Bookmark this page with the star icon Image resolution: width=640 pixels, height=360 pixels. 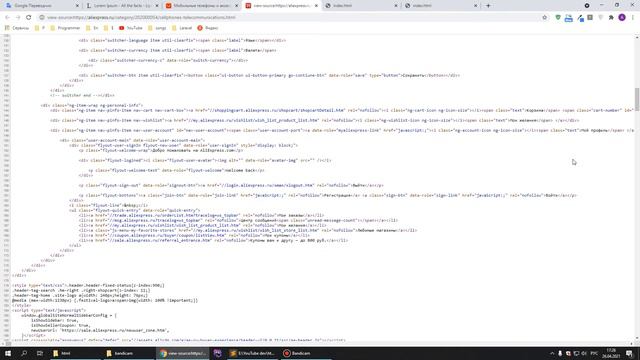coord(544,18)
